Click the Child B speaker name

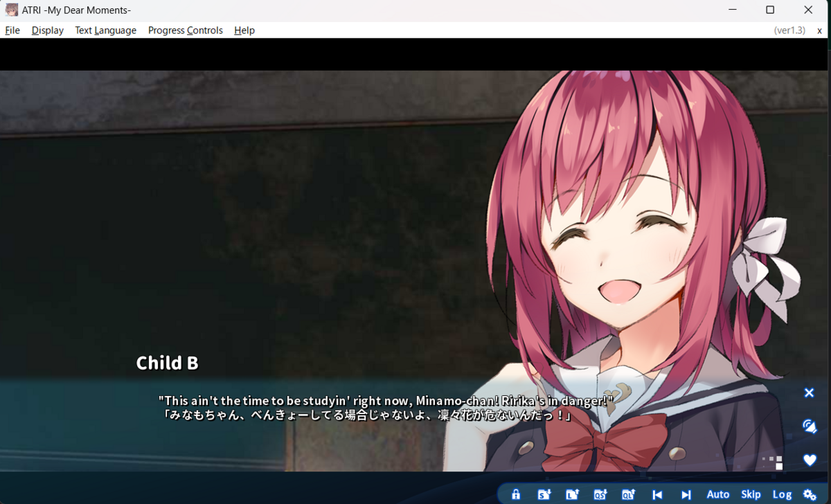click(168, 363)
